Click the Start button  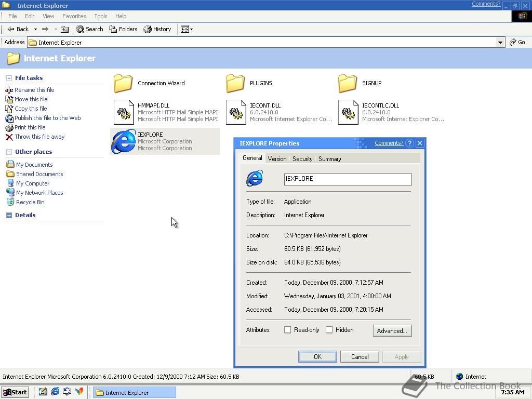15,392
